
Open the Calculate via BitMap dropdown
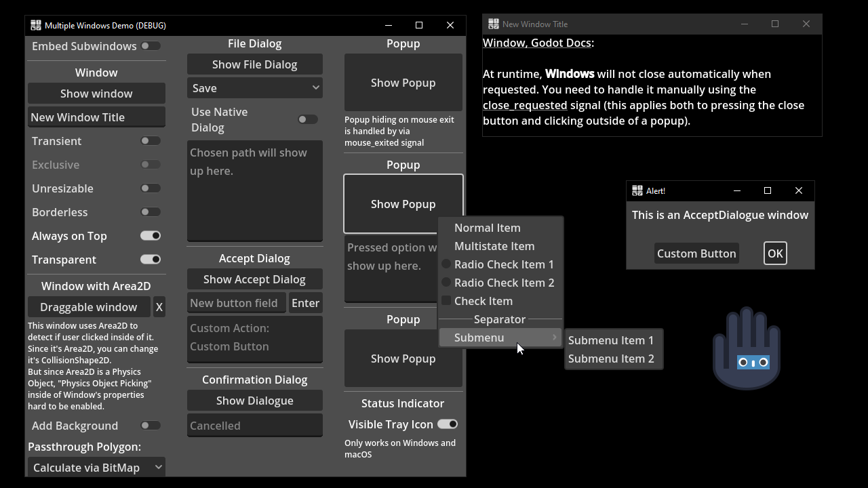coord(96,467)
